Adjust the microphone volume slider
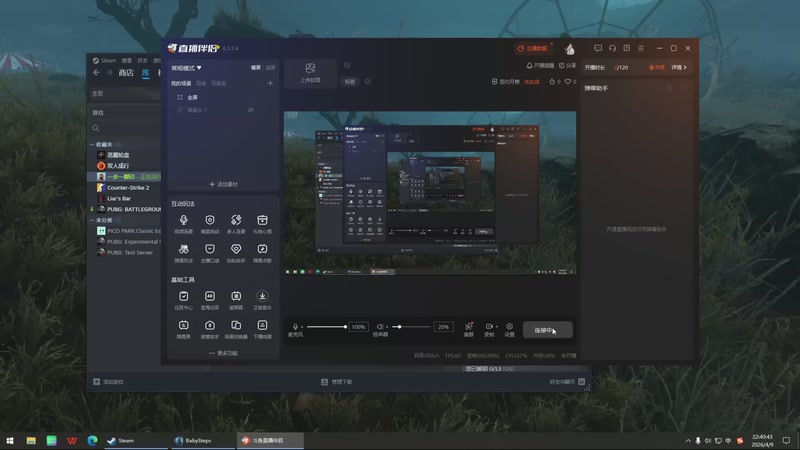The image size is (800, 450). coord(327,327)
